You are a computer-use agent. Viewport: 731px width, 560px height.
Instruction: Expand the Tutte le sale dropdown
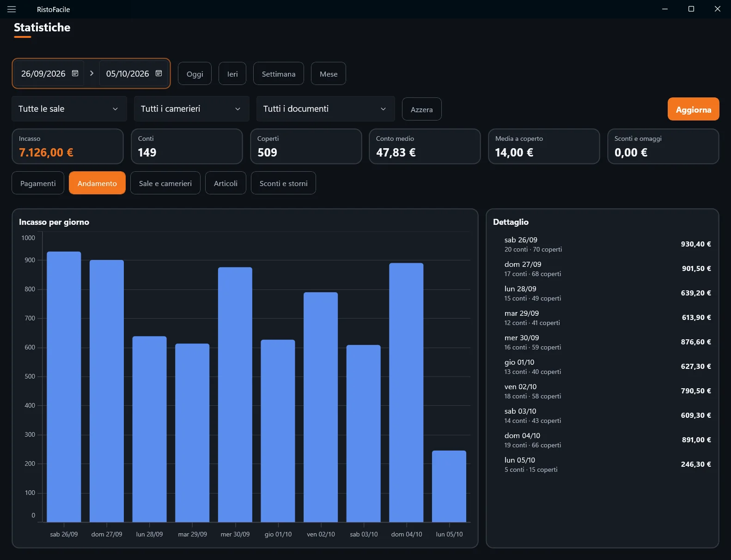(69, 109)
